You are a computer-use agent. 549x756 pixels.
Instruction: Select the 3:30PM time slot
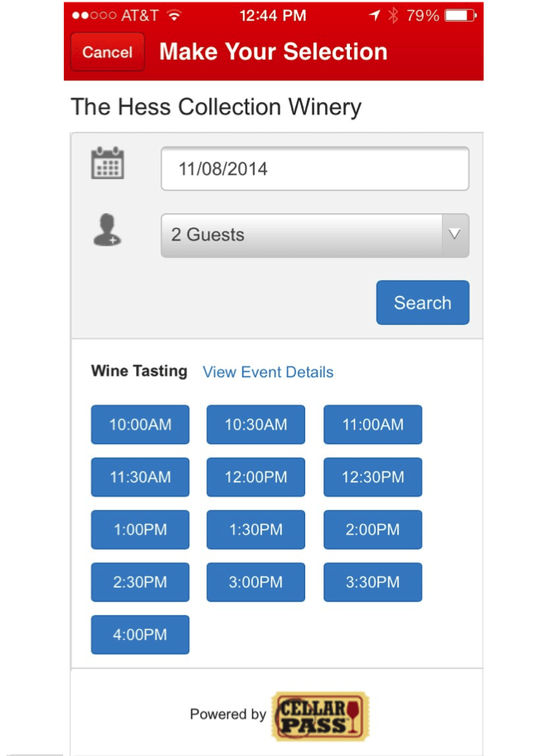[373, 582]
